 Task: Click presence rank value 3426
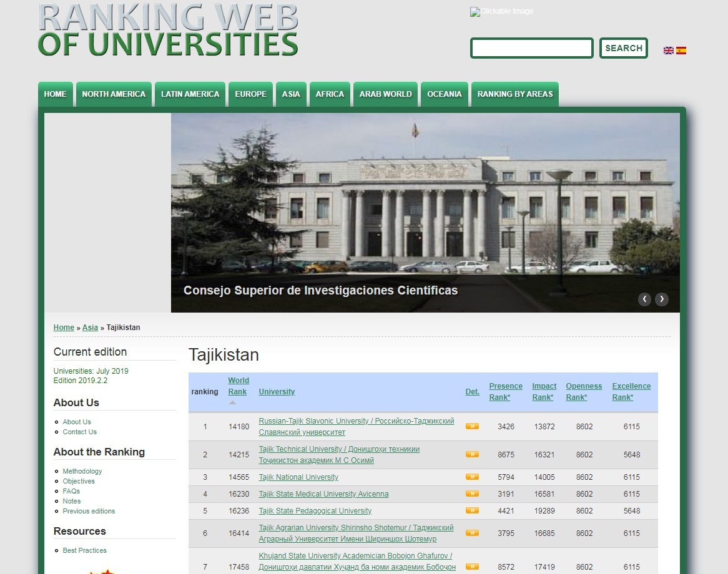(x=506, y=426)
